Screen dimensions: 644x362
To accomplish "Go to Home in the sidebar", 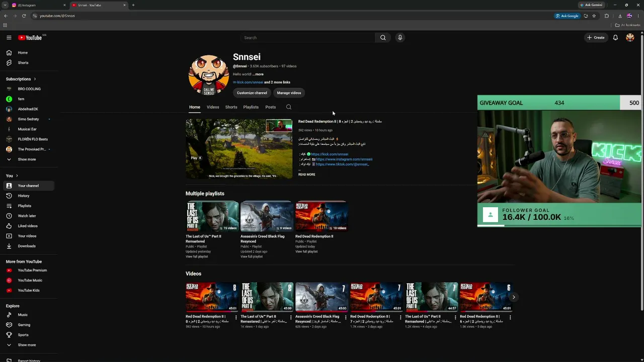I will (x=28, y=53).
